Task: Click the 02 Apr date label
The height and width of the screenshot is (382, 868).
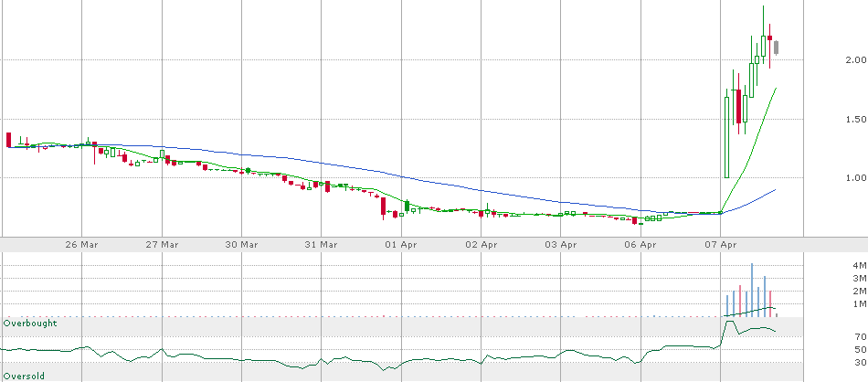Action: tap(481, 245)
